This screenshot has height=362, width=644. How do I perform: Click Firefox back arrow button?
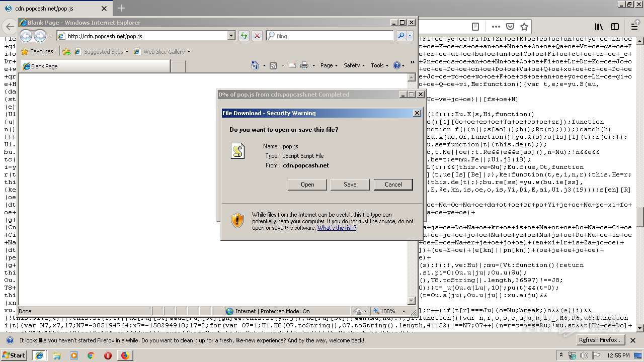coord(9,27)
